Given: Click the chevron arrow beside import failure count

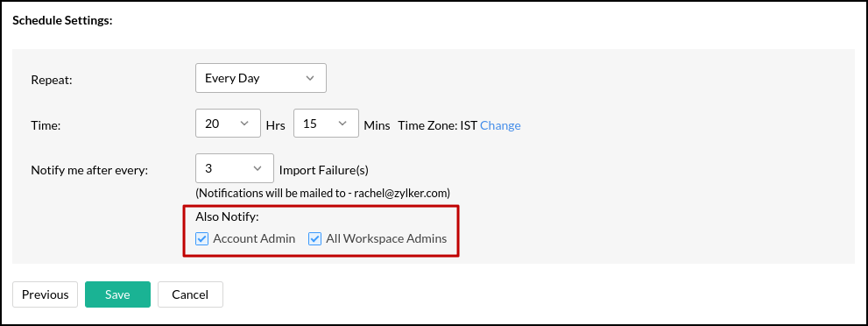Looking at the screenshot, I should coord(257,168).
